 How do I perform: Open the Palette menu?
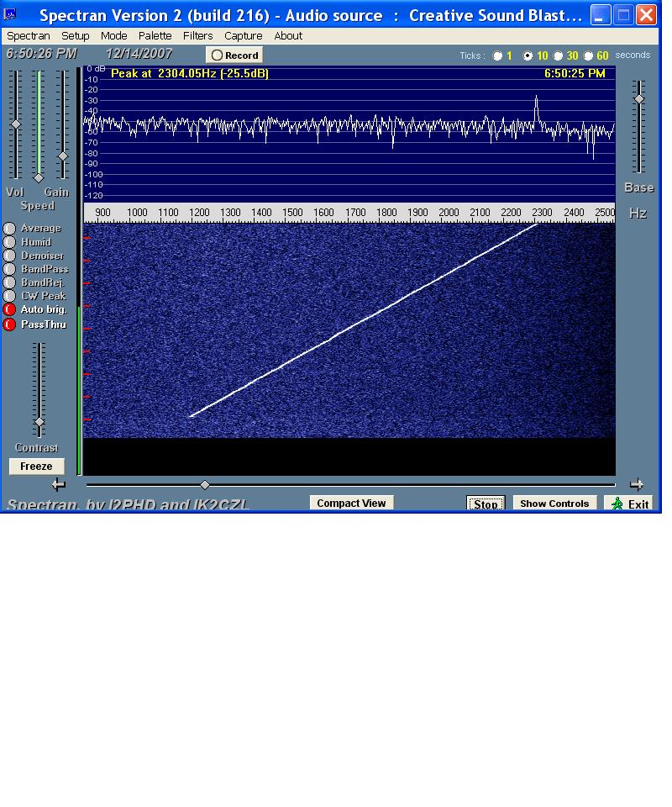(x=155, y=36)
